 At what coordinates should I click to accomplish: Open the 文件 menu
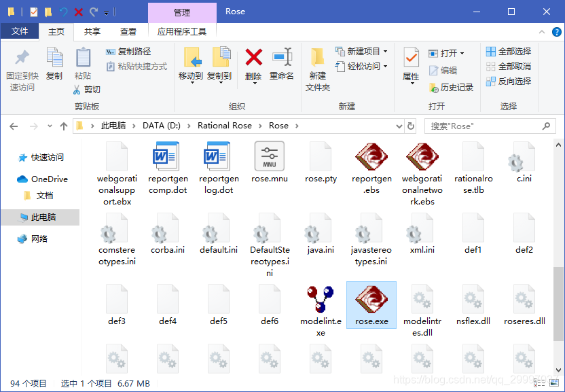point(19,31)
